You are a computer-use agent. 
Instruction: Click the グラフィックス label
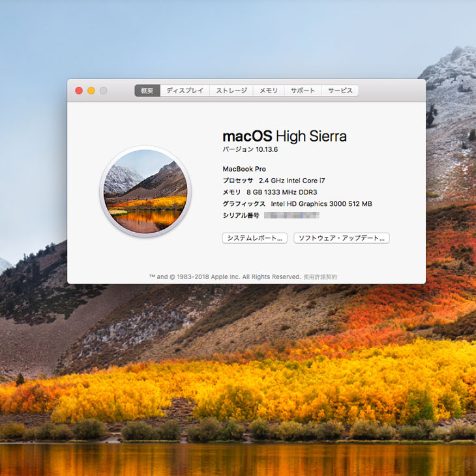[244, 203]
